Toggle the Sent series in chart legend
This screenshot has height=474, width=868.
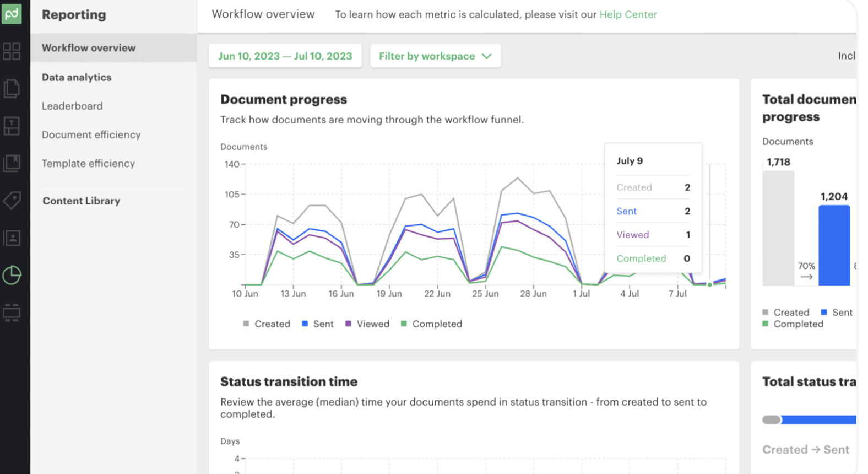[318, 324]
